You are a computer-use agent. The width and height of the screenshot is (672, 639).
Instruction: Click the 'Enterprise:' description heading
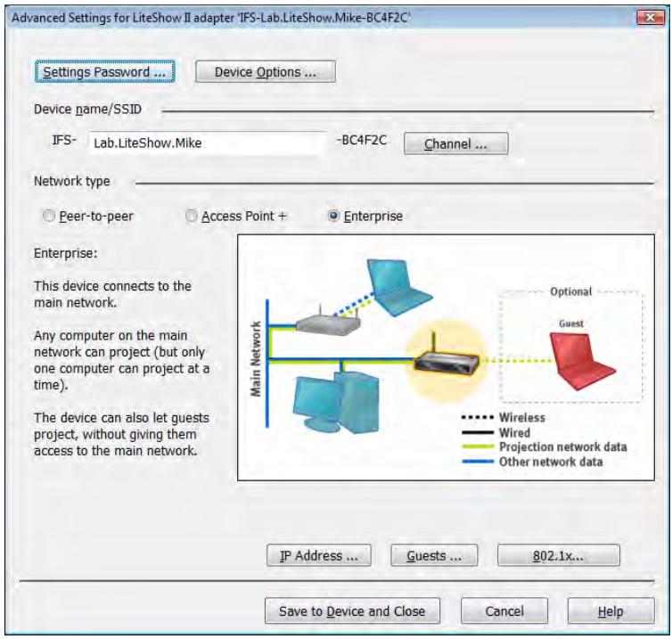(x=66, y=253)
